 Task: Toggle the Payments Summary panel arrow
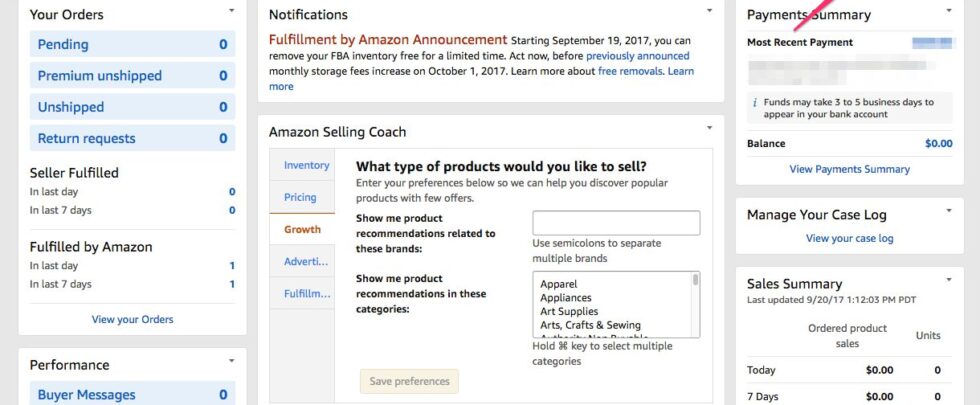pyautogui.click(x=949, y=11)
